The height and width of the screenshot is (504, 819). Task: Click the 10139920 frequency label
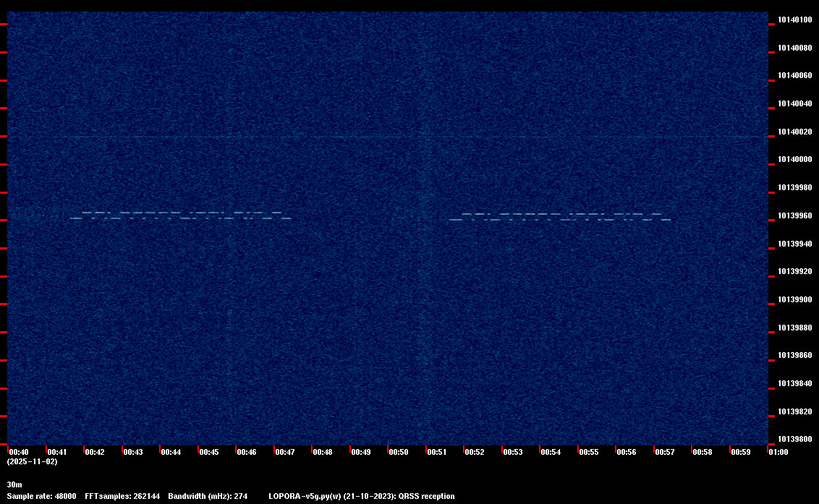(795, 272)
